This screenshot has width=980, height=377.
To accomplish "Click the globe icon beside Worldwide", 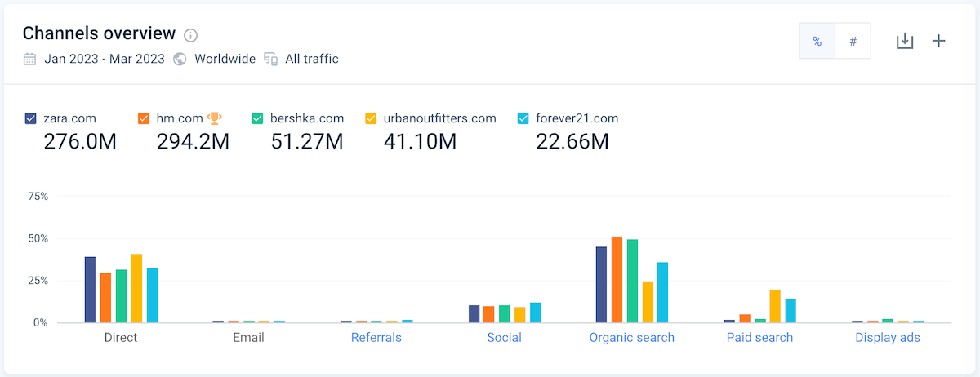I will point(180,59).
